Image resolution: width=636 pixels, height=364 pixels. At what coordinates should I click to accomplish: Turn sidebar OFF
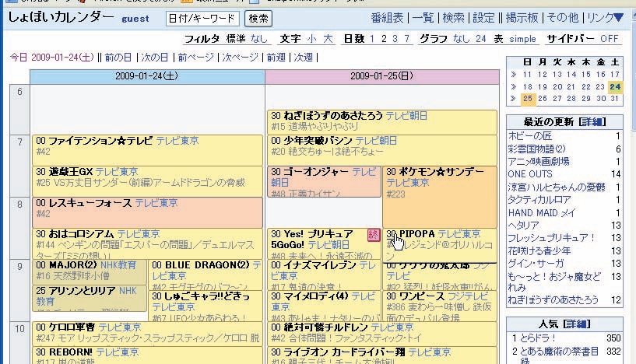click(x=610, y=39)
